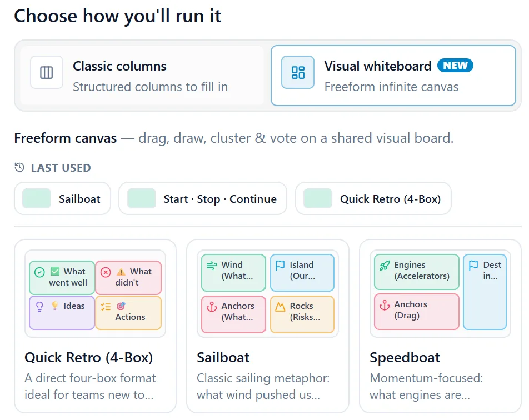This screenshot has width=529, height=420.
Task: Click the grid icon for Visual whiteboard
Action: point(298,73)
